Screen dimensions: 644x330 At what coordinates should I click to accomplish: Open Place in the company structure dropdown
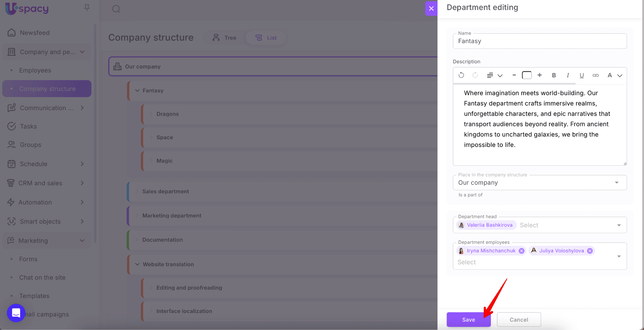click(x=616, y=183)
